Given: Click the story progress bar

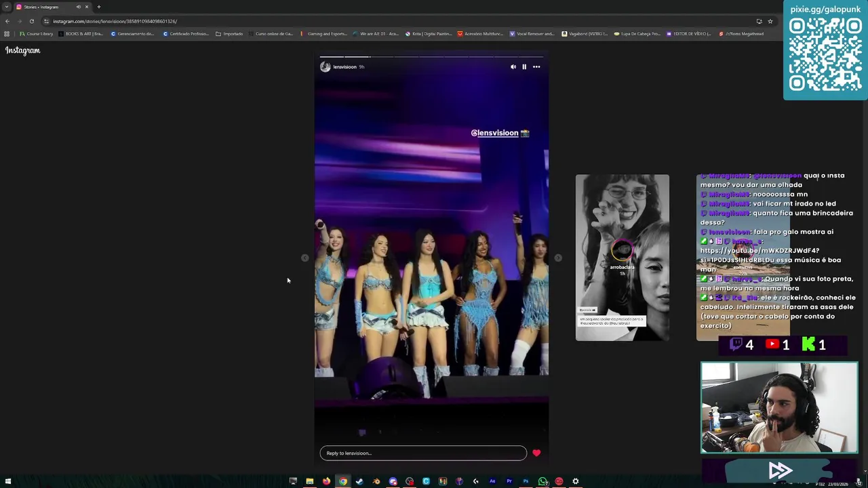Looking at the screenshot, I should pyautogui.click(x=431, y=57).
